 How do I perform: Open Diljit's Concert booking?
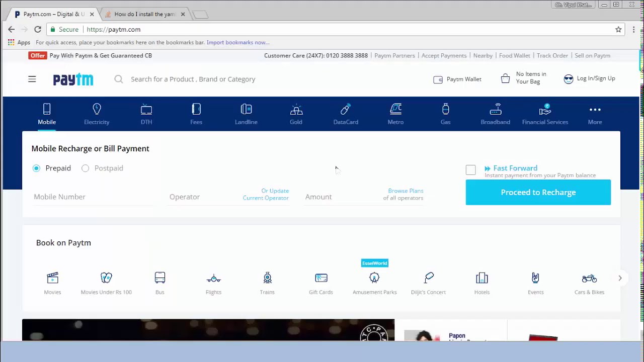click(x=428, y=283)
